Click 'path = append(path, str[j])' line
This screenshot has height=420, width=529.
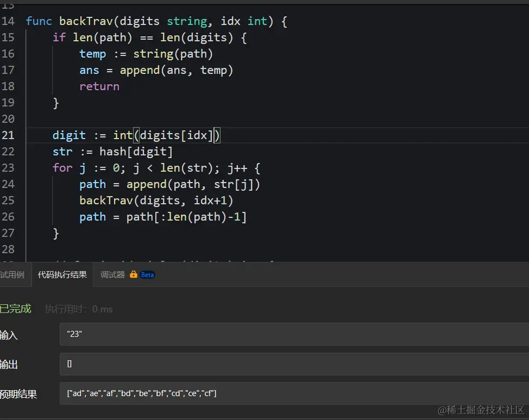pos(169,184)
